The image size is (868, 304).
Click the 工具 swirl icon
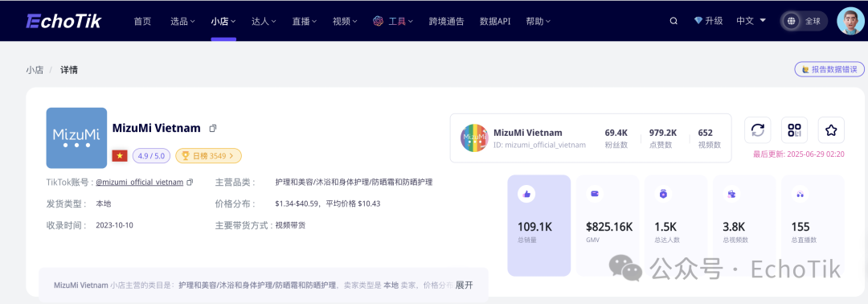point(378,22)
